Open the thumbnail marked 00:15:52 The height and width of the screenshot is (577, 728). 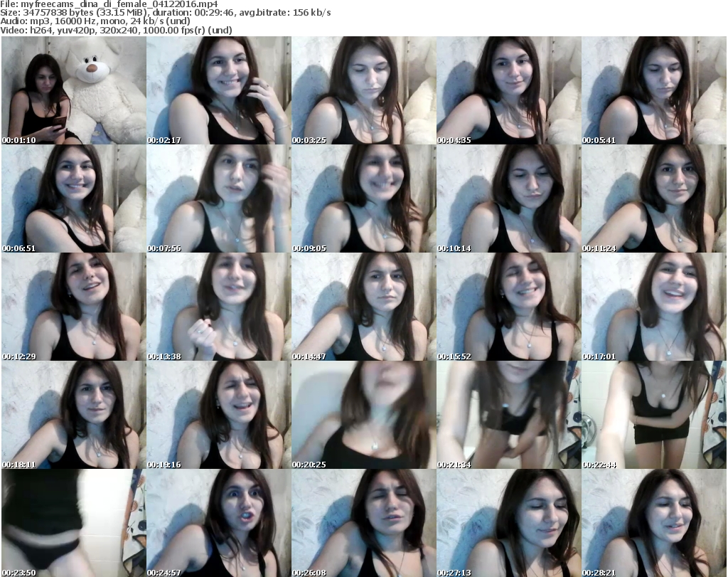click(509, 307)
